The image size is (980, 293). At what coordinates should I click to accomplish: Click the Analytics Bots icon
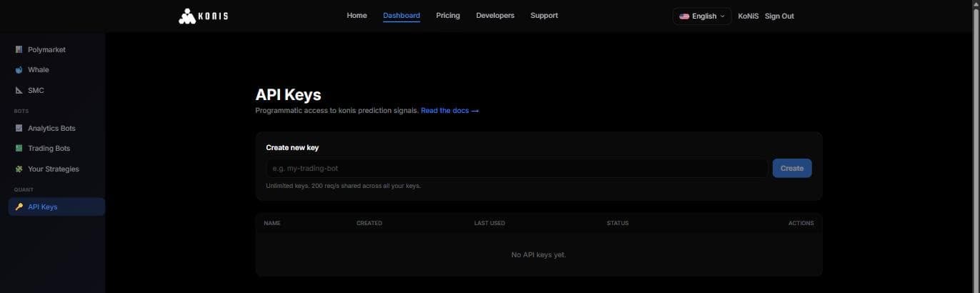pos(19,128)
